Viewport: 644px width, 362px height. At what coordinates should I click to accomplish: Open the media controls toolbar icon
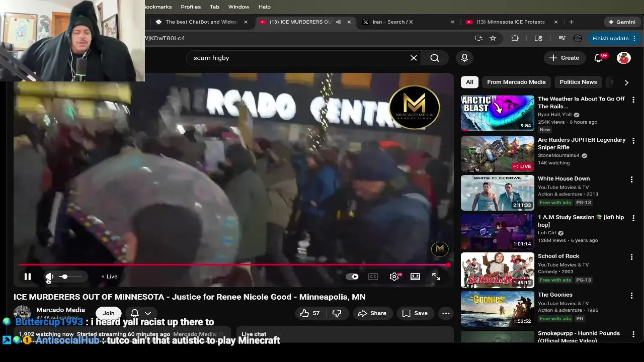click(562, 38)
